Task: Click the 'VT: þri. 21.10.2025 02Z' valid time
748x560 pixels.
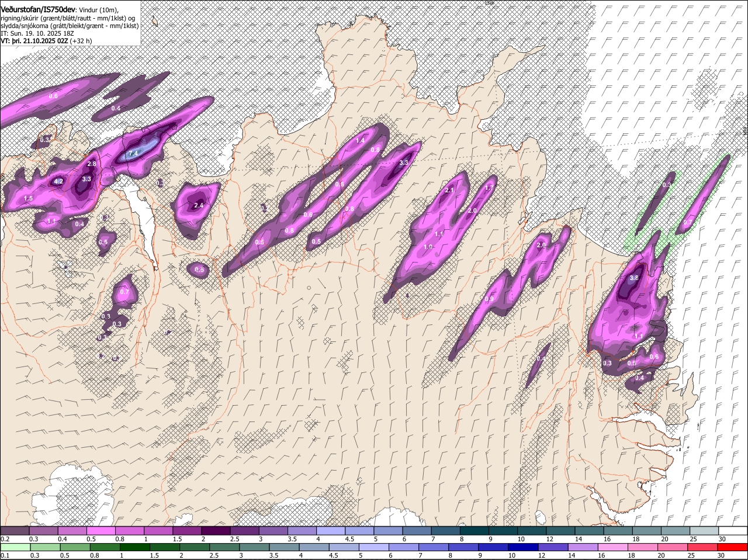Action: click(34, 41)
